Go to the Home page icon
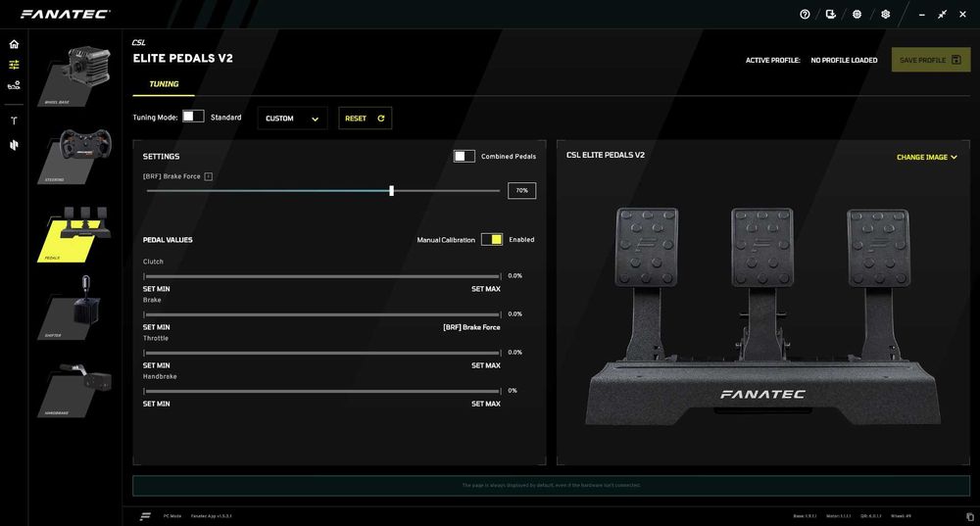980x526 pixels. [x=14, y=44]
